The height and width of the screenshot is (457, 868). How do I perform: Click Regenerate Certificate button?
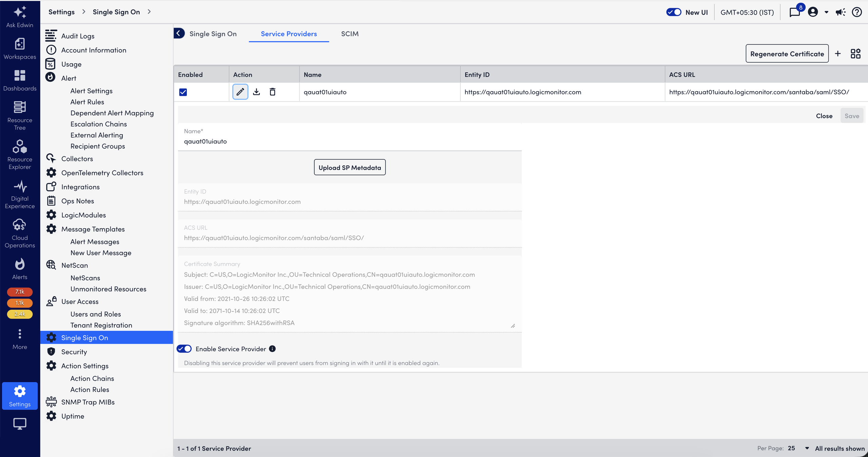coord(787,54)
